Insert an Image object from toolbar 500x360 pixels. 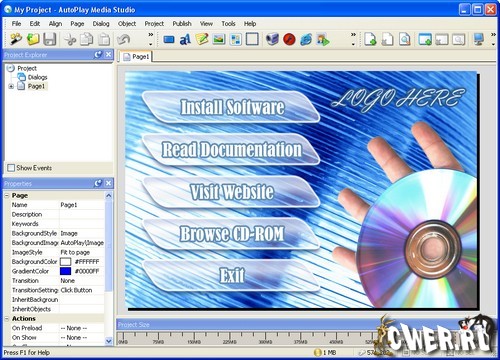point(219,39)
